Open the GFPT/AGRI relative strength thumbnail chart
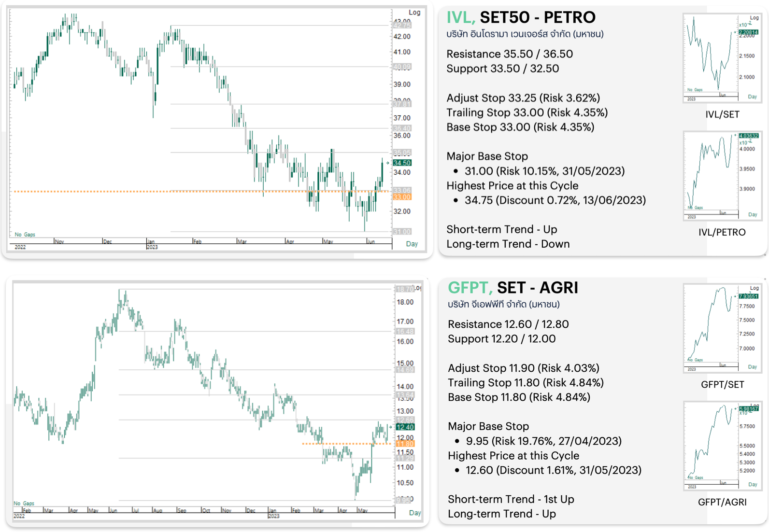 tap(722, 446)
